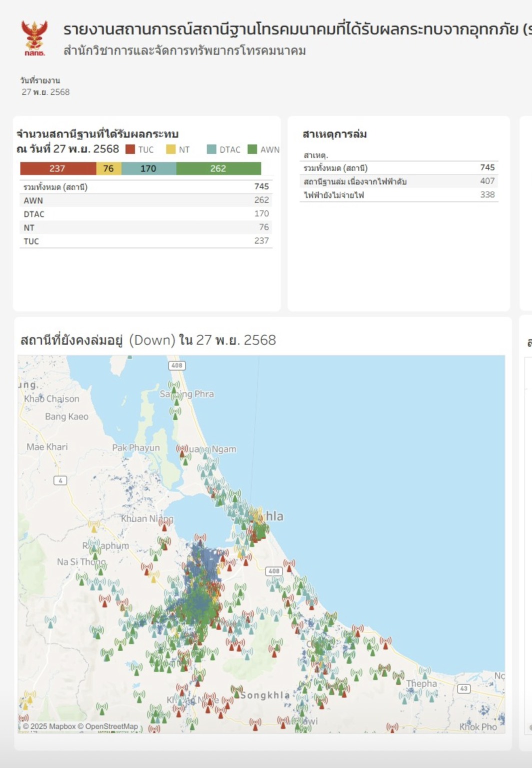The image size is (532, 768).
Task: Click the map title with (Down) text
Action: [x=148, y=340]
